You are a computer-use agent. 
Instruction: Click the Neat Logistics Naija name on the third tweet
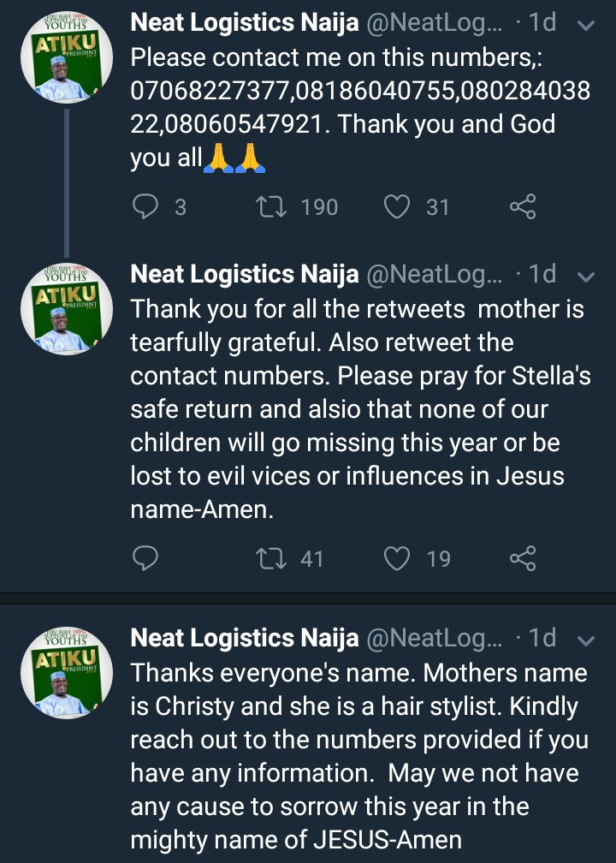244,639
